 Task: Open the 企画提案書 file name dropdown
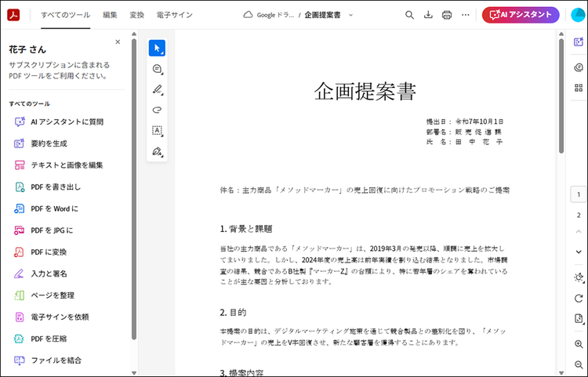[x=350, y=15]
